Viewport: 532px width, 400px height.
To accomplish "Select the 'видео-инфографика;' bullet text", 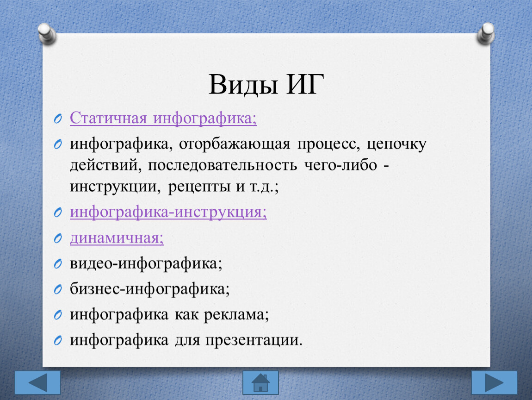I will [x=146, y=263].
